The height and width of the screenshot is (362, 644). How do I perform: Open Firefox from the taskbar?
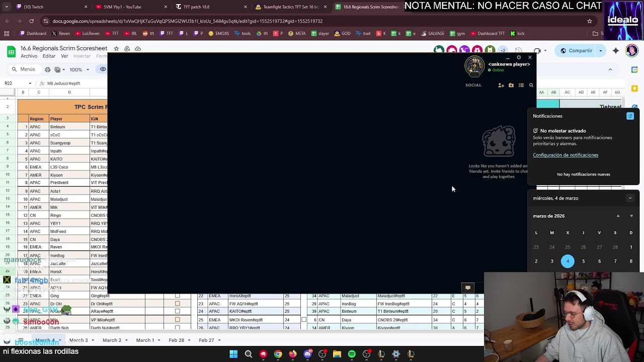point(293,354)
